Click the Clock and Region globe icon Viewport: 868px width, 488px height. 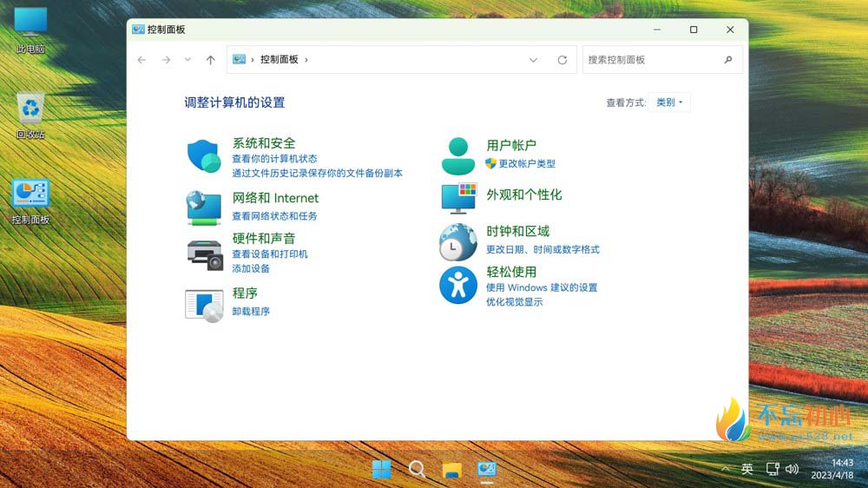(458, 242)
